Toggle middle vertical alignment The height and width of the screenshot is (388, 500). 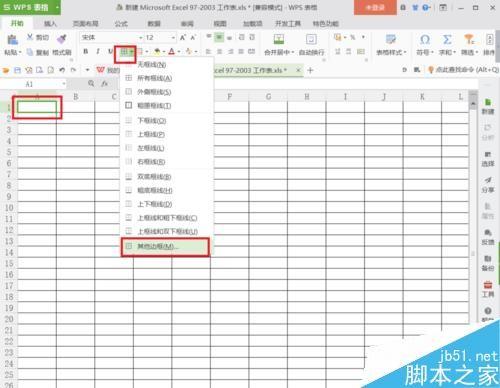219,37
